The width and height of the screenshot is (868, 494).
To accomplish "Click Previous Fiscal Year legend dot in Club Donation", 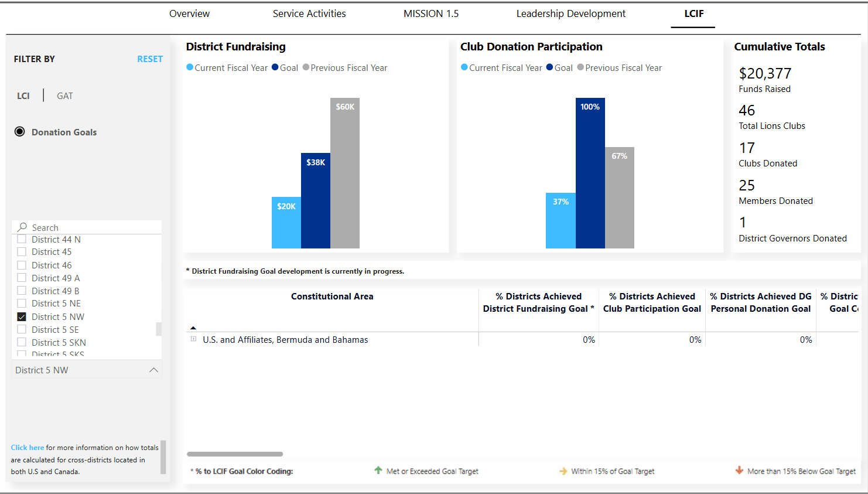I will 580,67.
